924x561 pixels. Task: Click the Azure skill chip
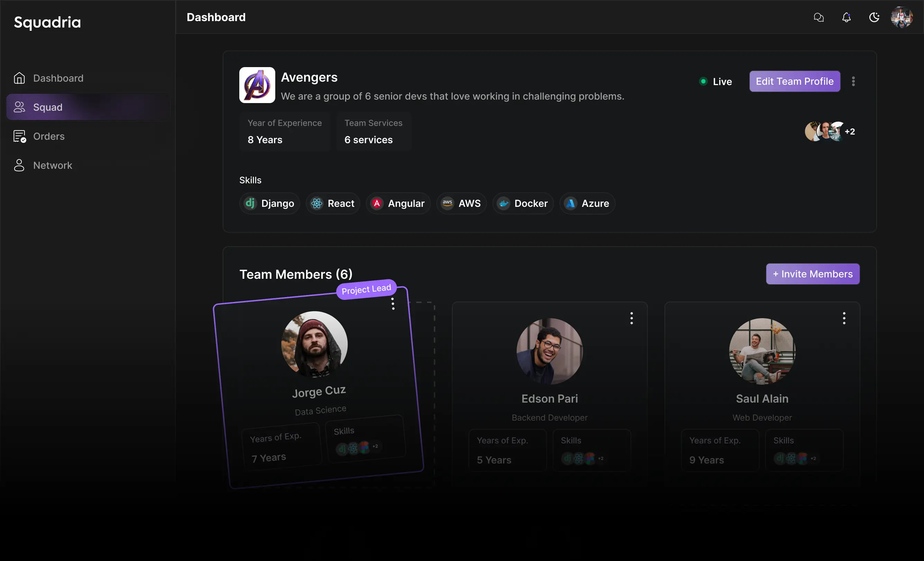(x=587, y=203)
